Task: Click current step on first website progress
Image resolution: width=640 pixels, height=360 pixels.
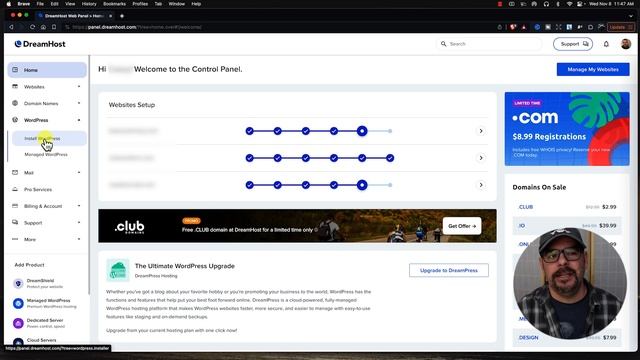Action: [x=362, y=131]
